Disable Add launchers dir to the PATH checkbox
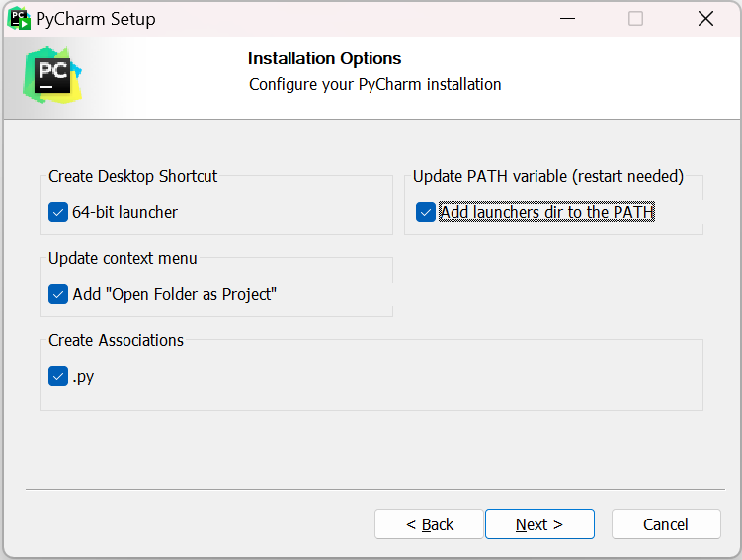Screen dimensions: 742x560 [x=426, y=212]
